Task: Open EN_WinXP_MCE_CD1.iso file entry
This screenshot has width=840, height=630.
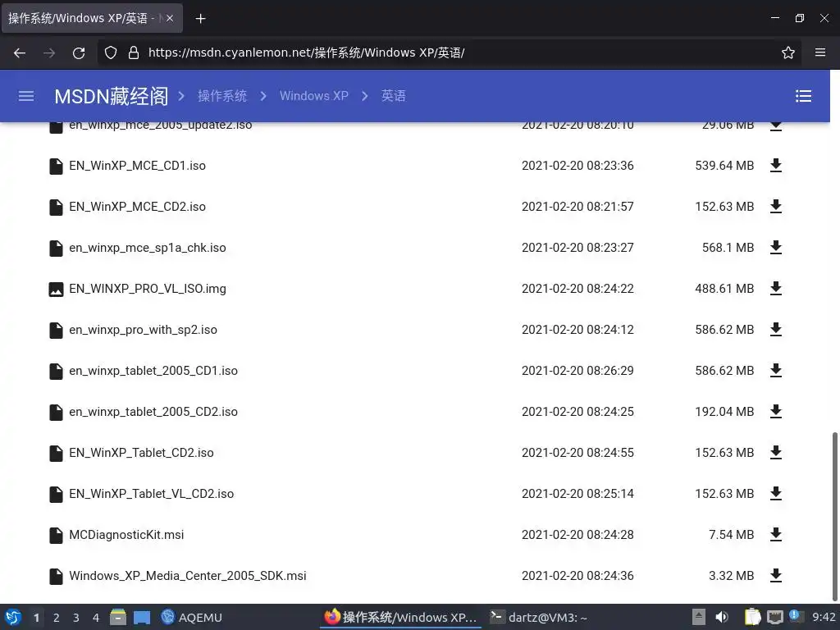Action: pos(137,166)
